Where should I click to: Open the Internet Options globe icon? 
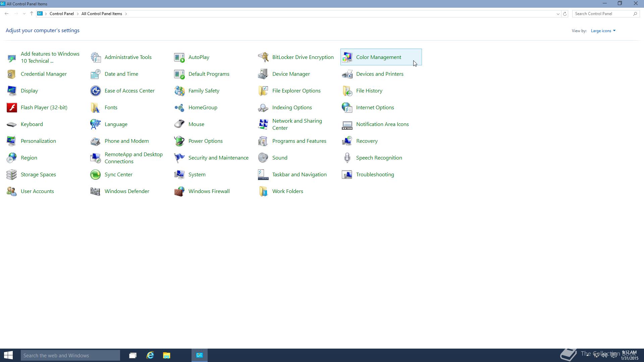[347, 108]
